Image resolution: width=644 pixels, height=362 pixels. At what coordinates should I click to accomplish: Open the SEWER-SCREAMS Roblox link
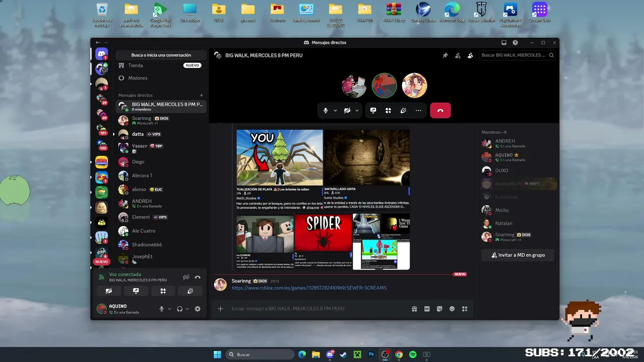309,288
